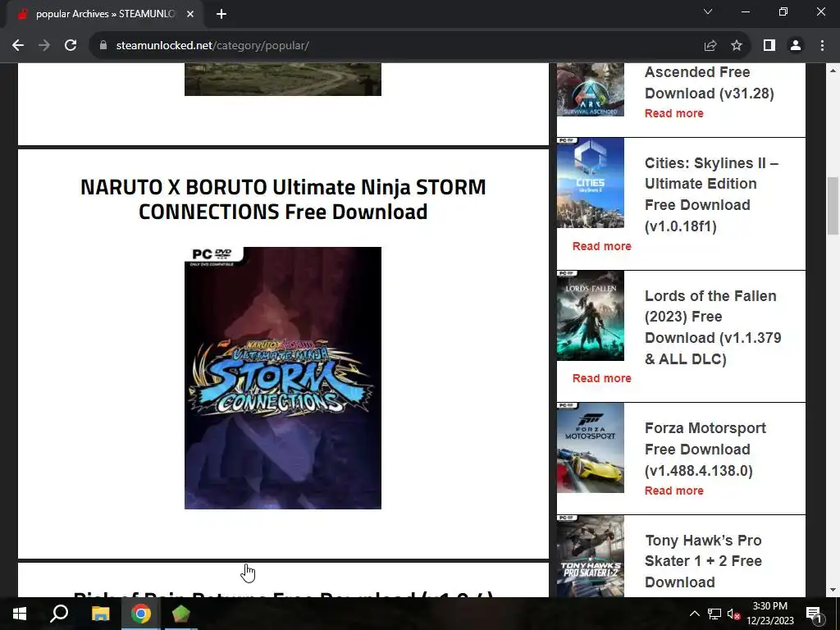The width and height of the screenshot is (840, 630).
Task: Reload the page with refresh icon
Action: [71, 46]
